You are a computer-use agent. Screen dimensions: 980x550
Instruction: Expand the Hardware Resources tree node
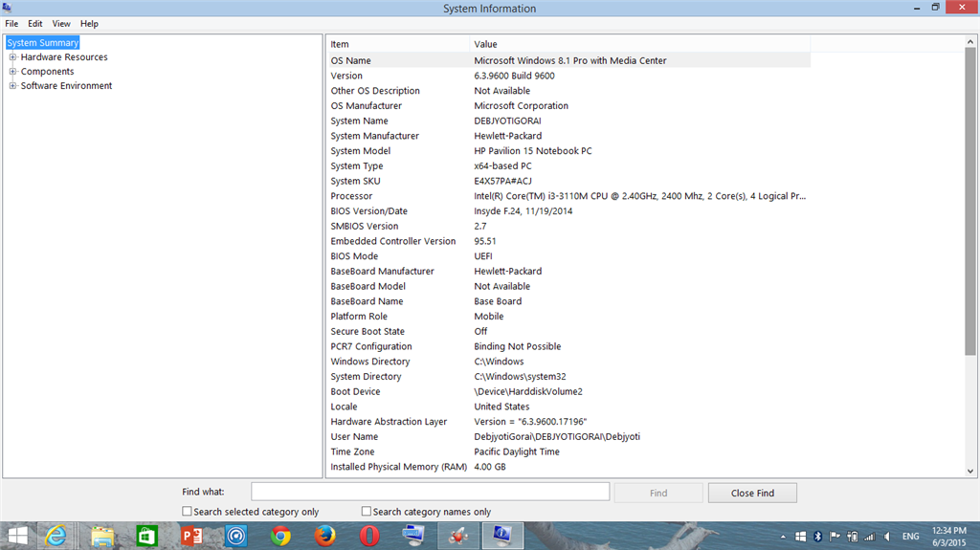point(12,56)
